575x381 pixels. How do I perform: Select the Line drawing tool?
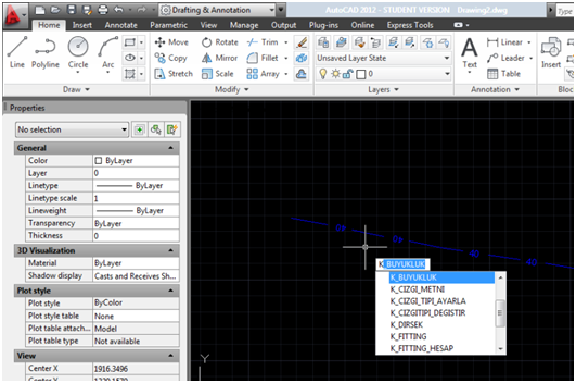pyautogui.click(x=17, y=52)
